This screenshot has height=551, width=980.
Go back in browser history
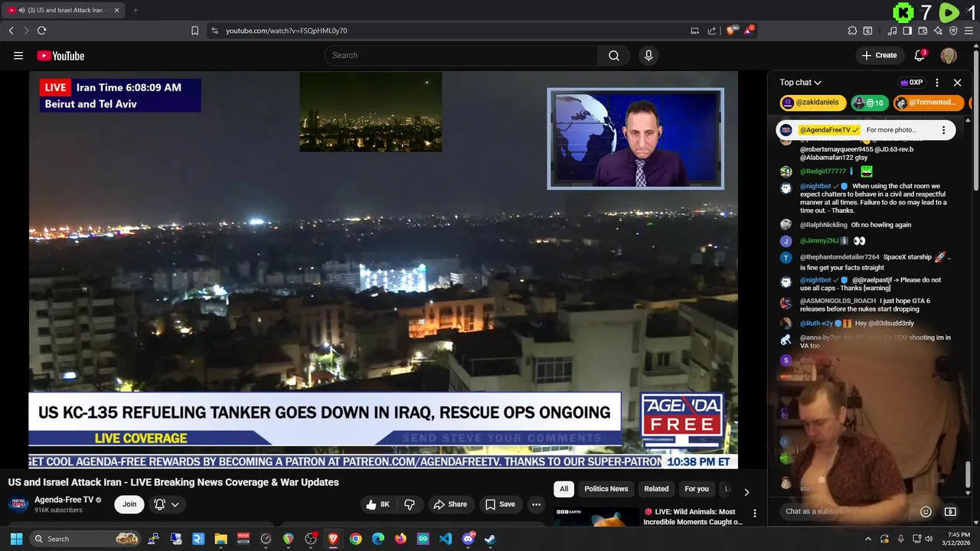(11, 31)
